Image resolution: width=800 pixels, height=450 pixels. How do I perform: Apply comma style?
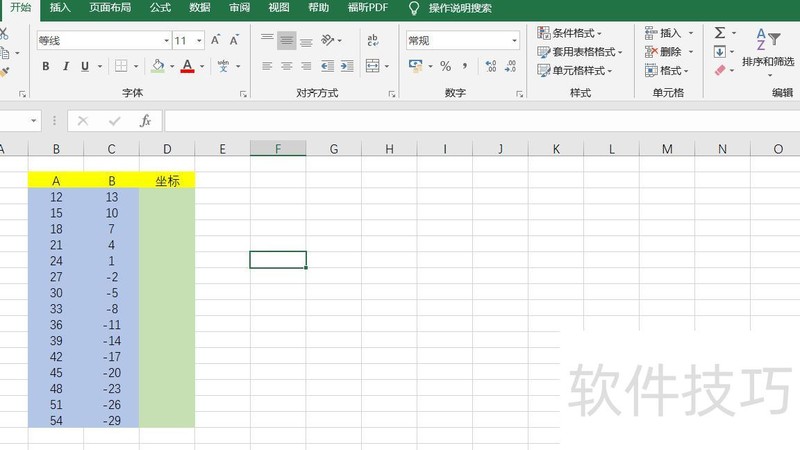(x=465, y=66)
